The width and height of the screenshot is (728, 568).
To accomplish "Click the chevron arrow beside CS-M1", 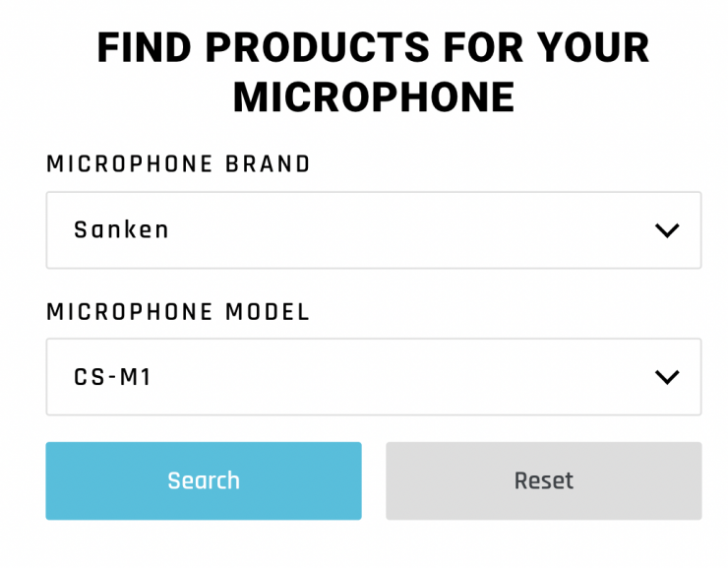I will (x=667, y=377).
